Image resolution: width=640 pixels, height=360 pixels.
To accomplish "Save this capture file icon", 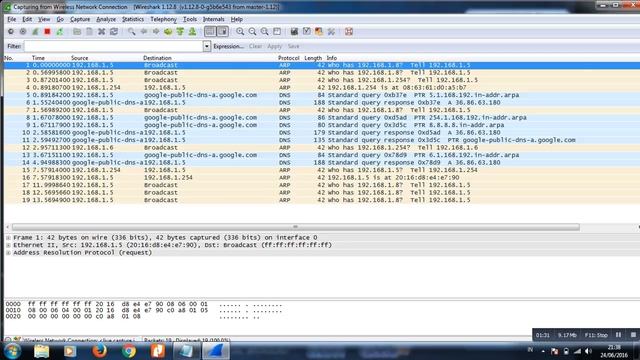I will pos(89,31).
